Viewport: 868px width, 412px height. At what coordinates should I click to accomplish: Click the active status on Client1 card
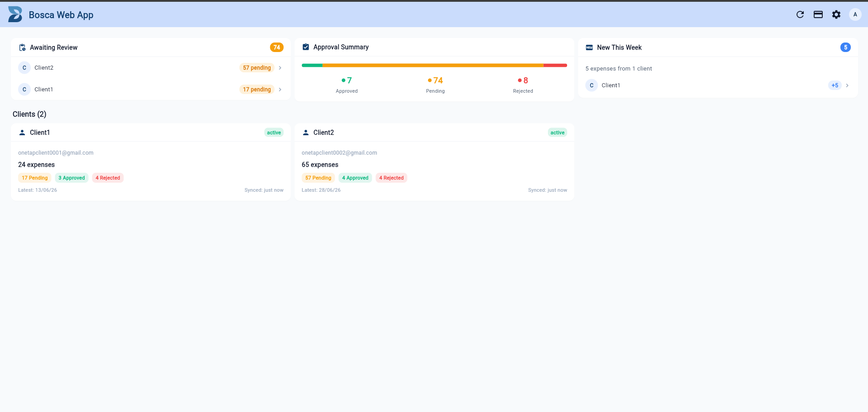tap(274, 133)
